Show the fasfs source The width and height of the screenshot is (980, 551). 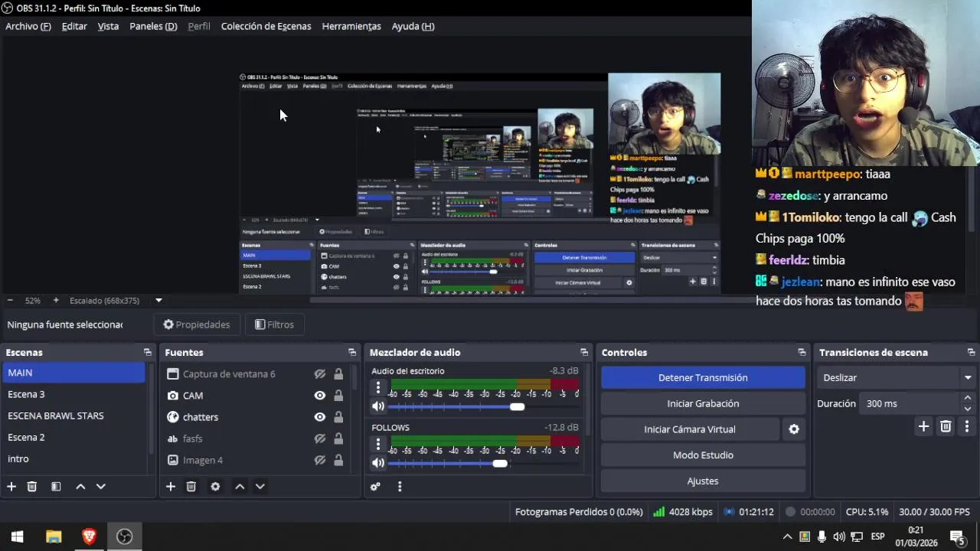pyautogui.click(x=320, y=439)
